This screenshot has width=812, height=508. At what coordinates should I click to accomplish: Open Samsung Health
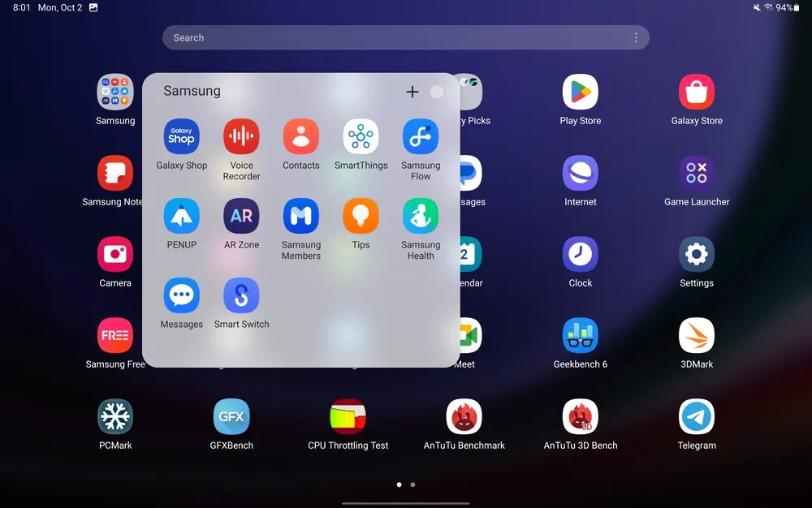pyautogui.click(x=421, y=216)
